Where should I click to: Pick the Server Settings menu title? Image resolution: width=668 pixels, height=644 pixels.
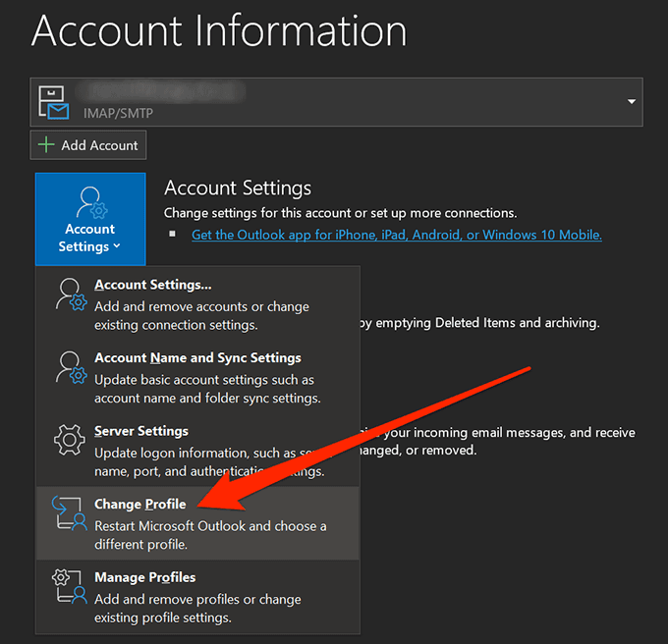click(140, 431)
